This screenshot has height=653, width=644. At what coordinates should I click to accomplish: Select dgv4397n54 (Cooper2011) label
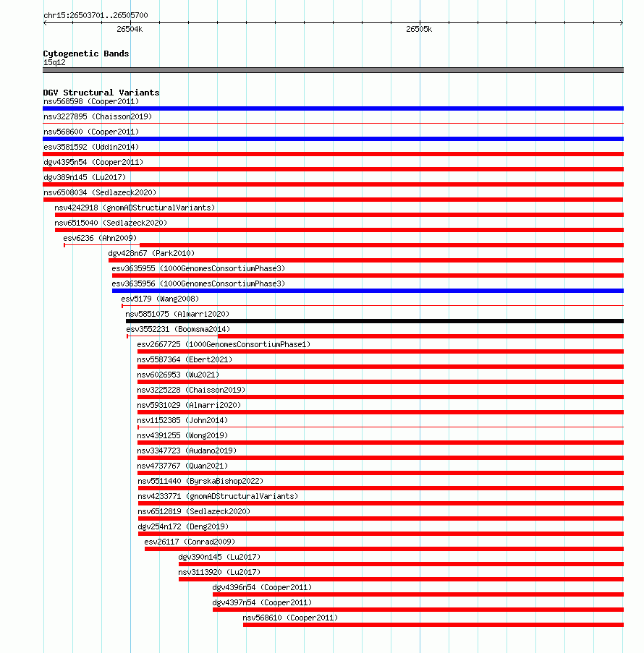262,603
